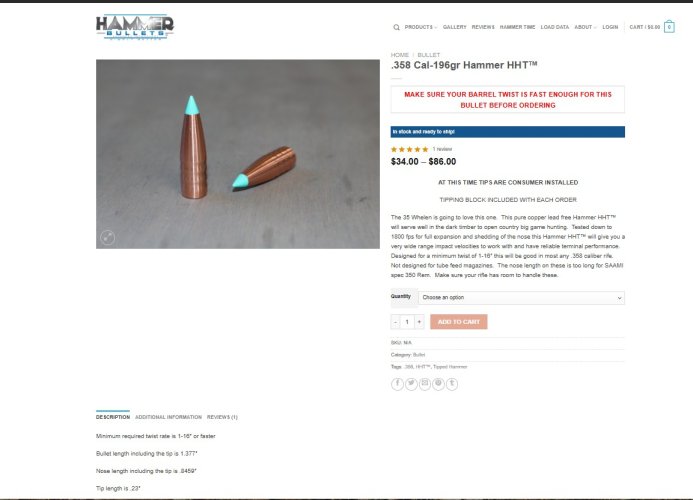Screen dimensions: 693x500
Task: Share on Twitter icon
Action: point(411,384)
